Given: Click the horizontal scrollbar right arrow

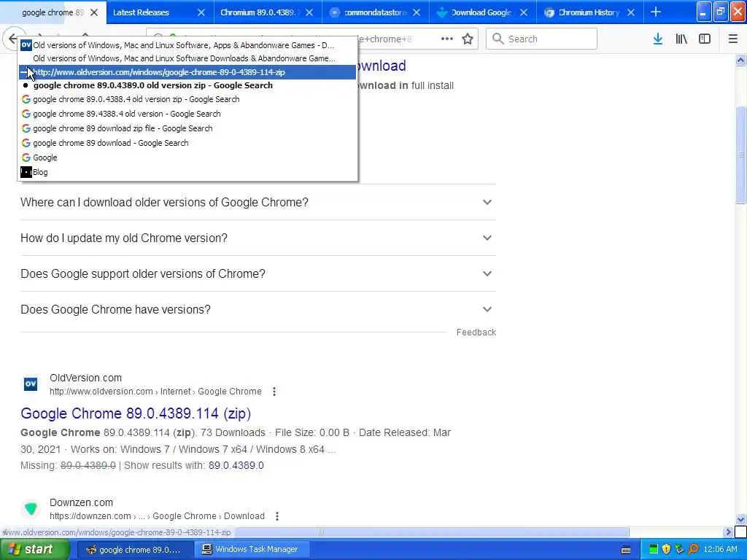Looking at the screenshot, I should point(728,532).
